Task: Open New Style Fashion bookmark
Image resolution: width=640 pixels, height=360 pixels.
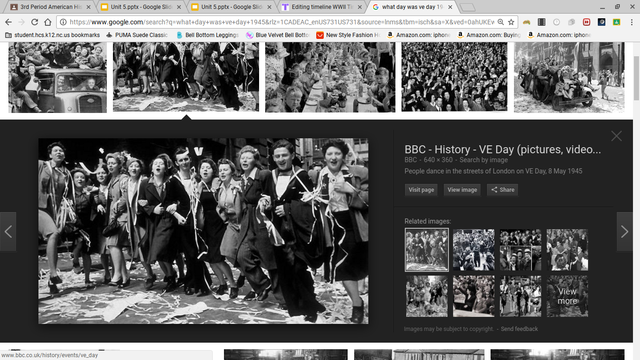Action: 348,35
